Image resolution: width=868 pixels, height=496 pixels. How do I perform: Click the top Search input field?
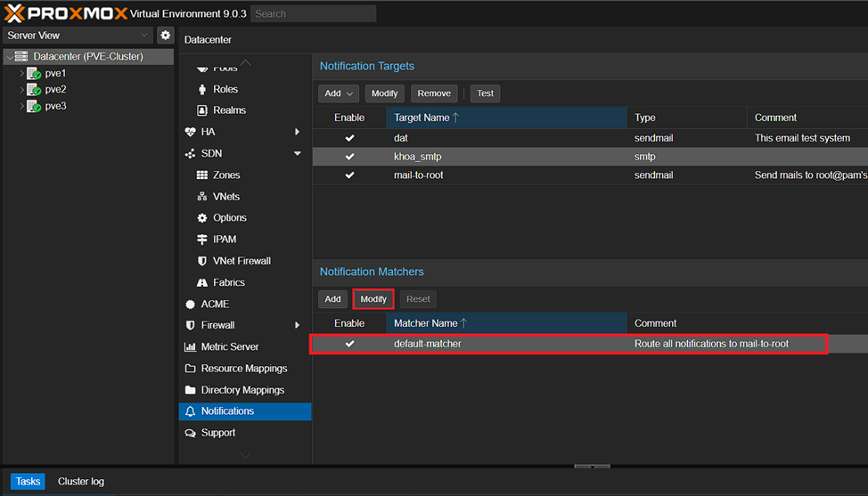tap(313, 13)
